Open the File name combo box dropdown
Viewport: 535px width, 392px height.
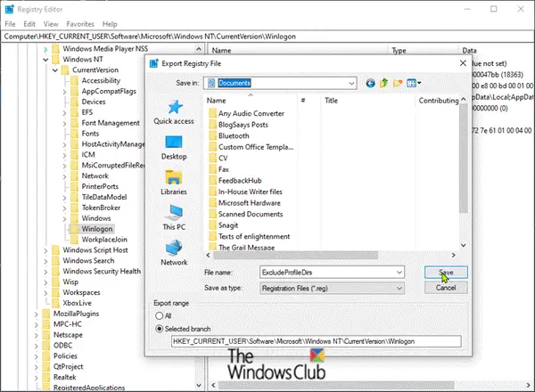[399, 273]
